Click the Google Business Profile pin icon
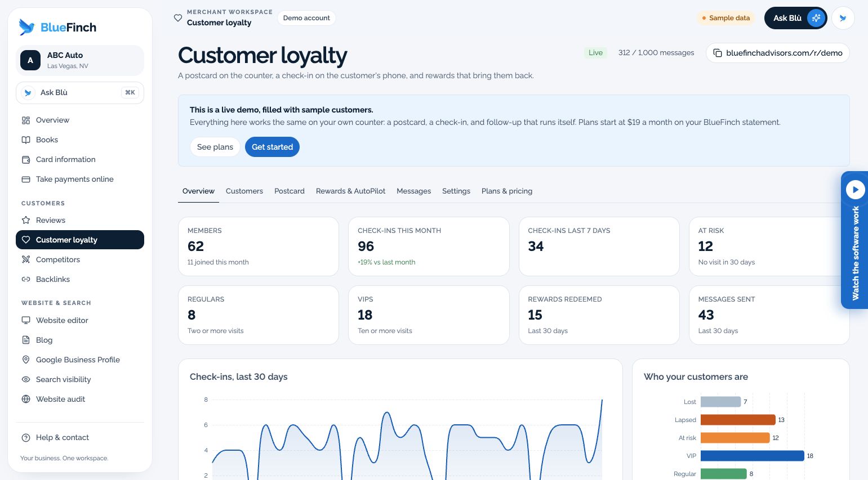Viewport: 868px width, 480px height. coord(26,360)
